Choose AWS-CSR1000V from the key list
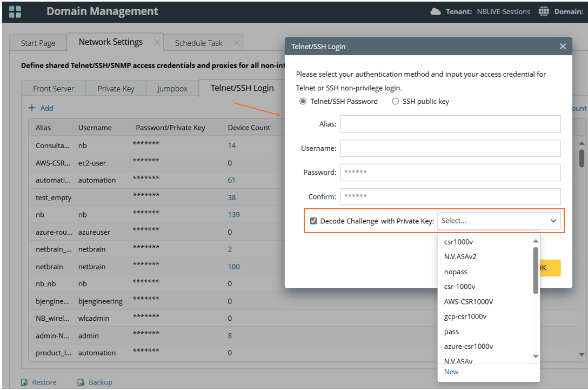Screen dimensions: 588x390 click(468, 301)
